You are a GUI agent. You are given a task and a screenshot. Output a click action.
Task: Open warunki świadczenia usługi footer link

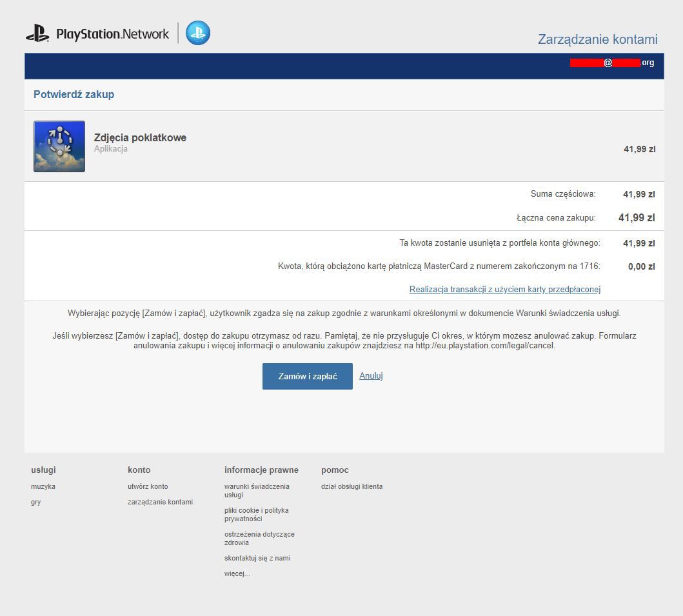coord(257,491)
